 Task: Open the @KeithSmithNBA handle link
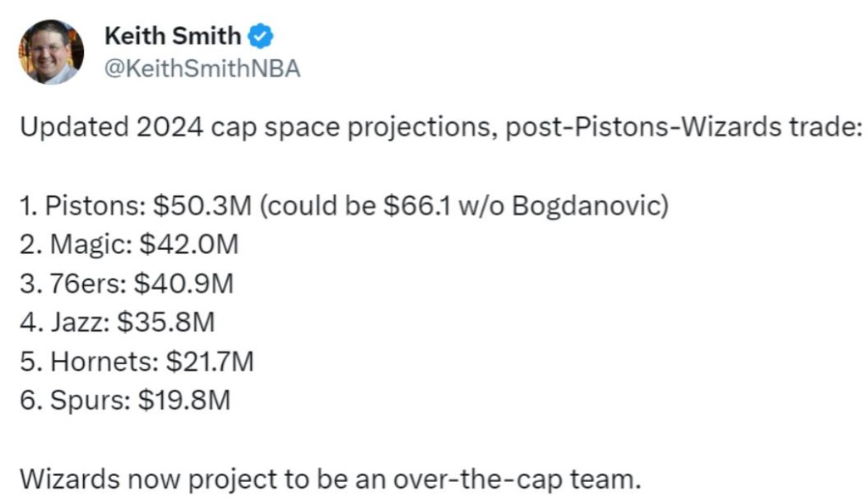tap(202, 69)
